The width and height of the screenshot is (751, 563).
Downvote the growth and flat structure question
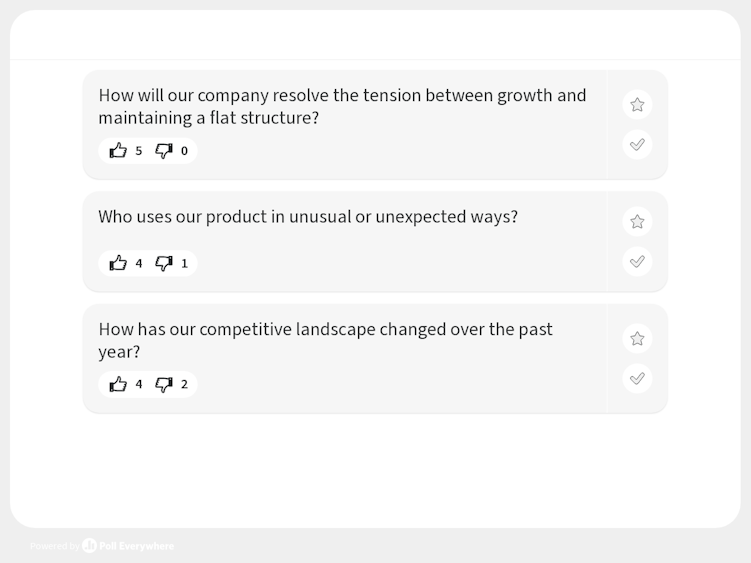coord(164,151)
